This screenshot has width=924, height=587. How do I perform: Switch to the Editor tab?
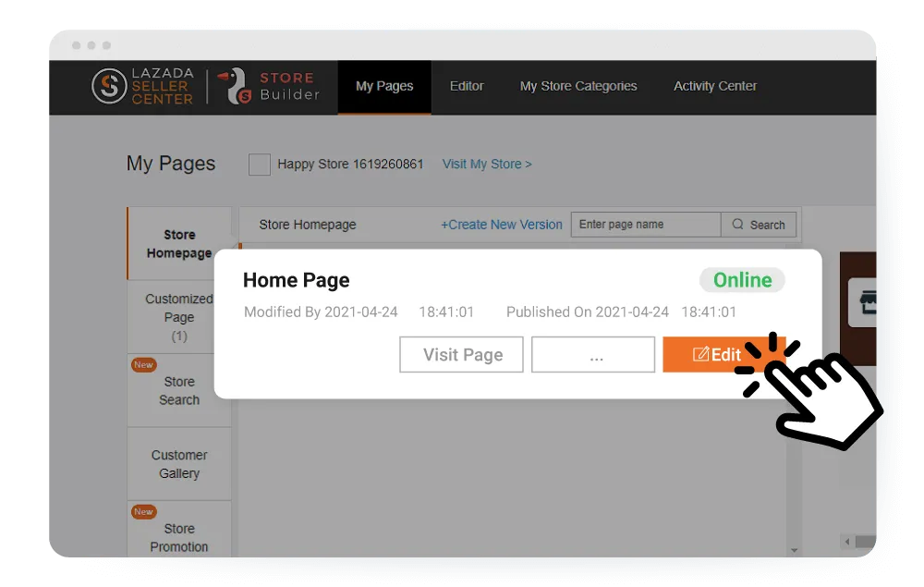[x=467, y=86]
